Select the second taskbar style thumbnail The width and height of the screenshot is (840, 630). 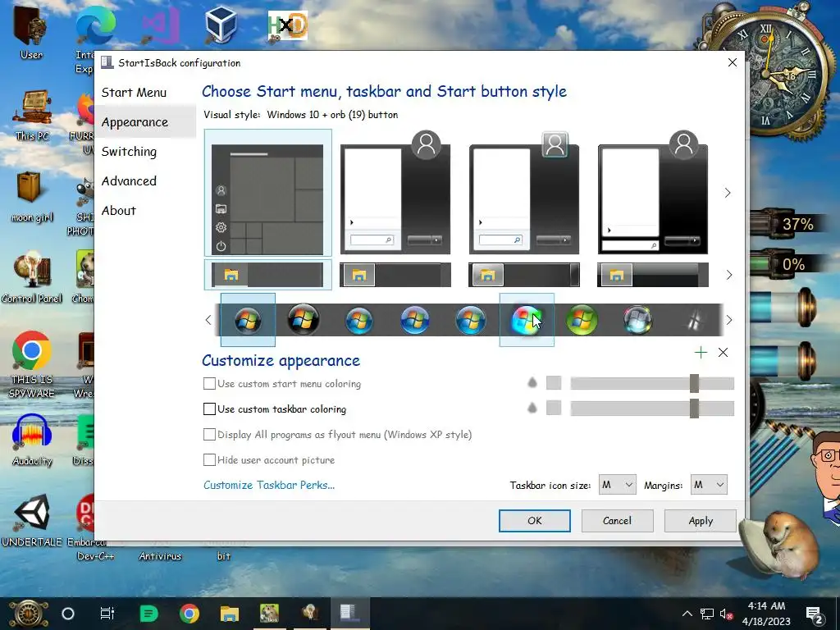point(395,275)
